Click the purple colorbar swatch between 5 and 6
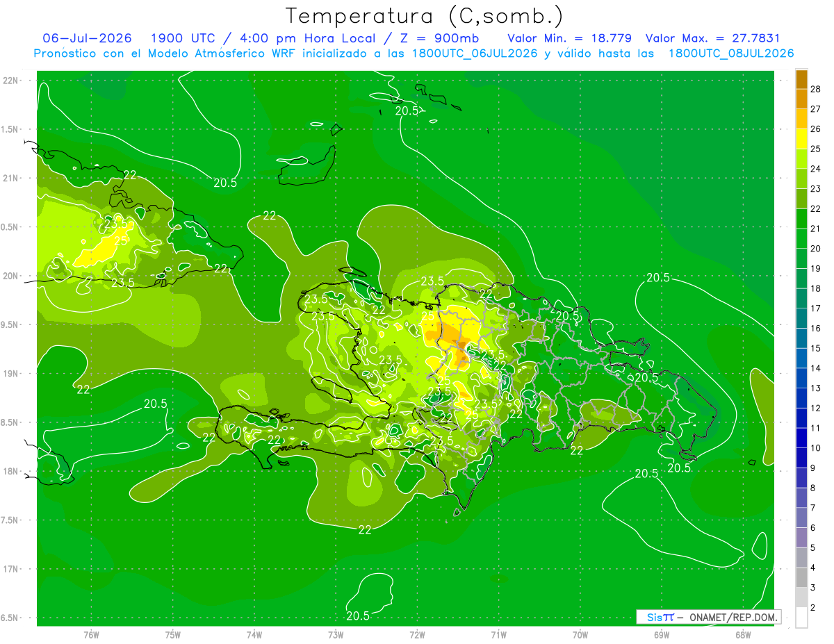The width and height of the screenshot is (834, 644). 801,538
